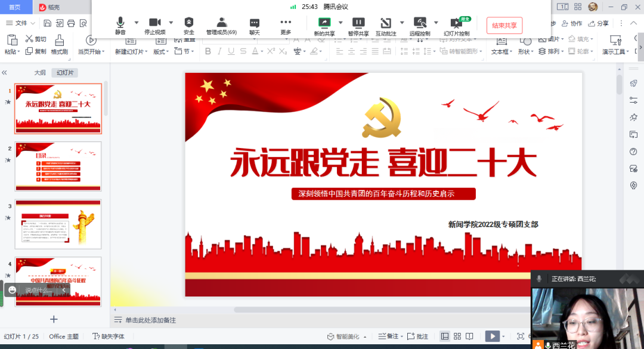Open the 版式 layout dropdown
This screenshot has width=644, height=349.
pyautogui.click(x=161, y=52)
